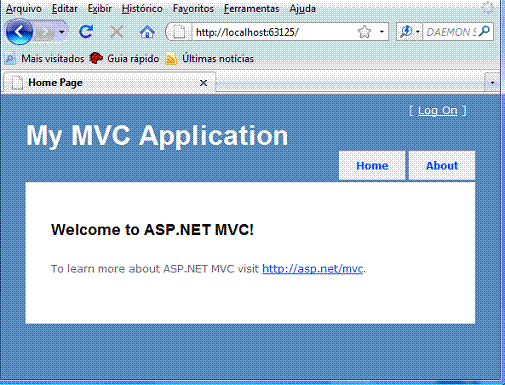Click the Stop loading X icon
Image resolution: width=505 pixels, height=385 pixels.
[x=116, y=32]
